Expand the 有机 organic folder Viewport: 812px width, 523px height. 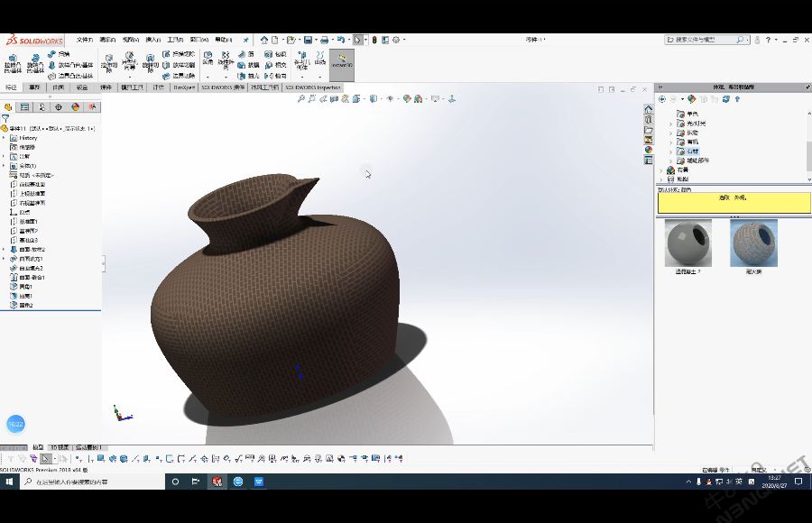[671, 142]
